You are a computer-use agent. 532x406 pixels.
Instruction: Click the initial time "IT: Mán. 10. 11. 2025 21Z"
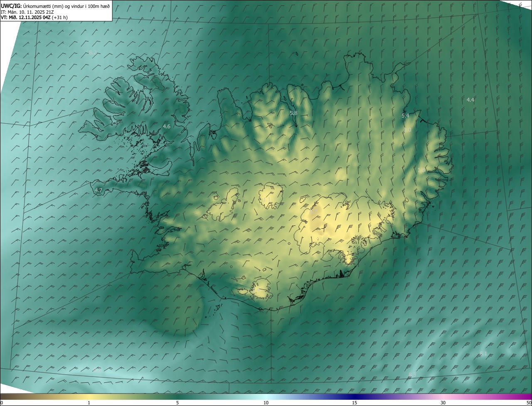pos(27,12)
